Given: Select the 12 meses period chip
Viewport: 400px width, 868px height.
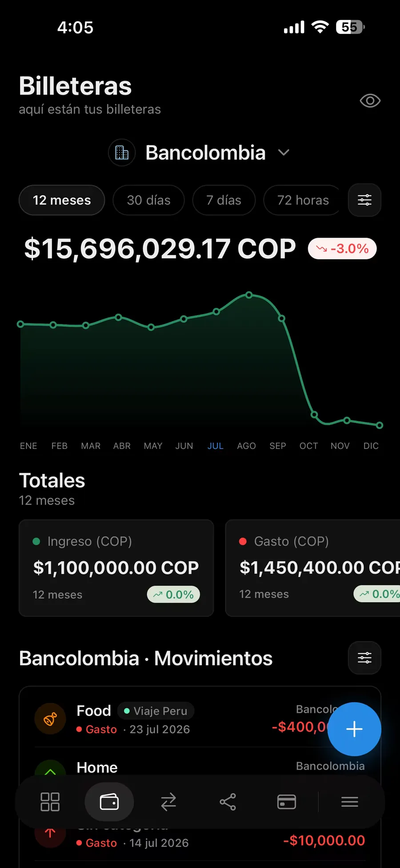Looking at the screenshot, I should (x=62, y=200).
